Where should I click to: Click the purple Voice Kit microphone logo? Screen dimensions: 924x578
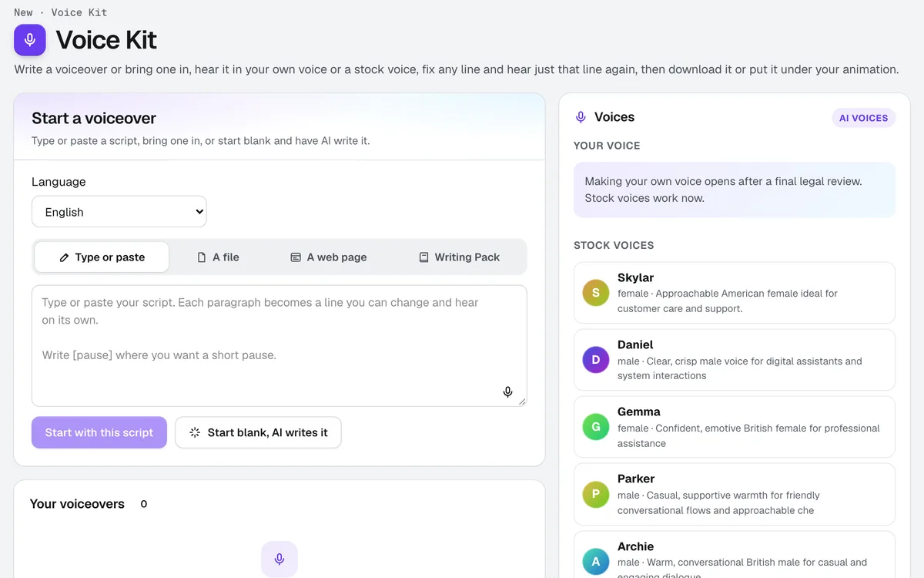pyautogui.click(x=30, y=39)
